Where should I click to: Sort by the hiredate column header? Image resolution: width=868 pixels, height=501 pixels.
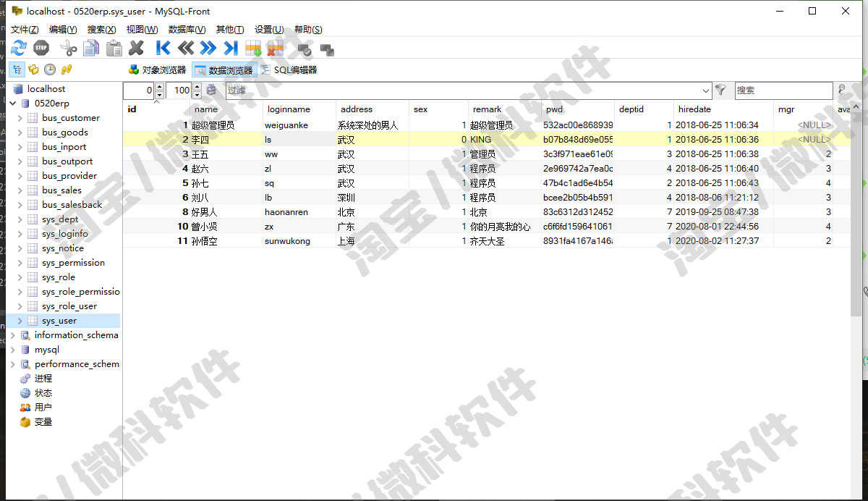click(724, 109)
